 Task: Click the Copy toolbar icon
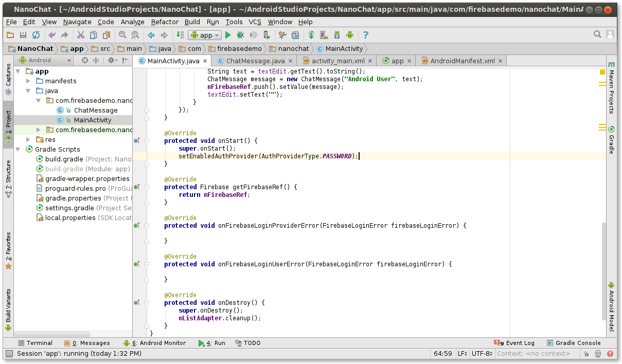tap(94, 35)
